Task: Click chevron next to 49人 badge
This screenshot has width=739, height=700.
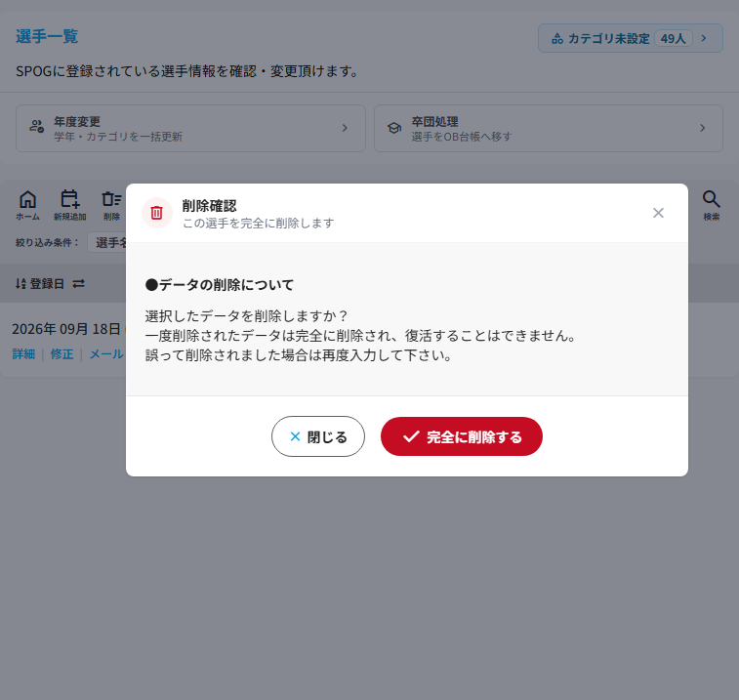Action: 704,38
